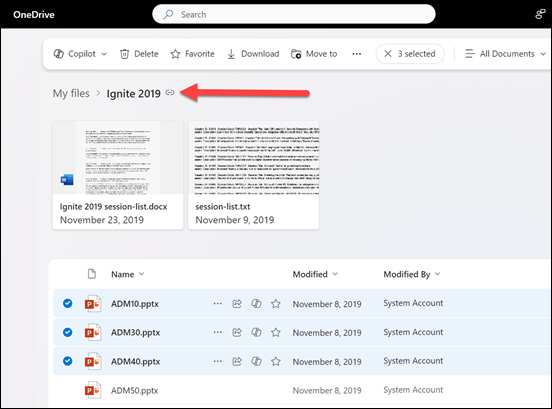Uncheck the ADM10.pptx selection checkbox
This screenshot has width=552, height=409.
pos(68,303)
